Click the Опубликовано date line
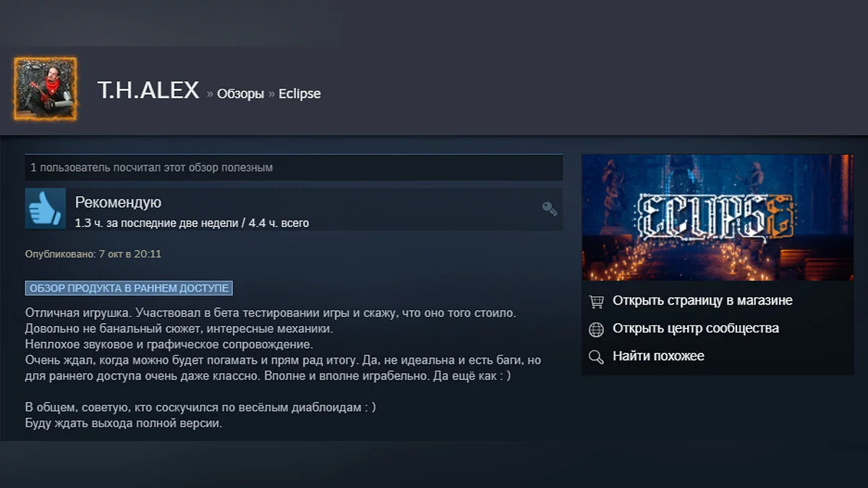The image size is (868, 488). [93, 254]
